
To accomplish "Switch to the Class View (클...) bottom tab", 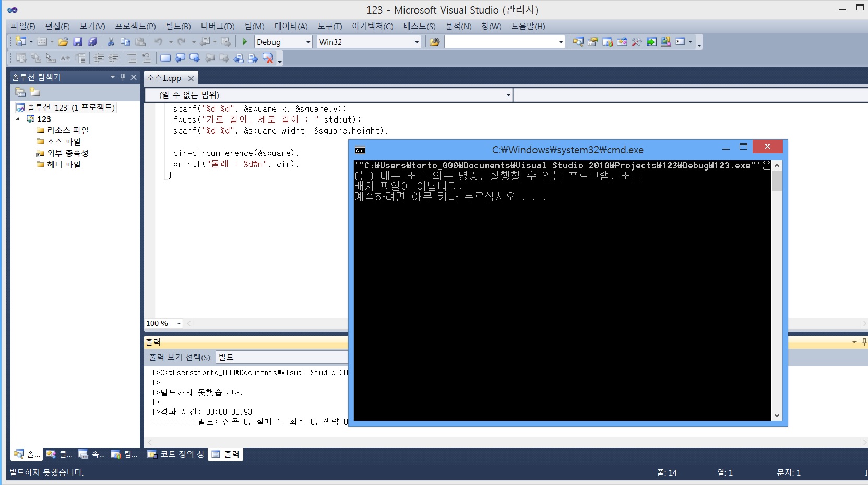I will (x=60, y=454).
